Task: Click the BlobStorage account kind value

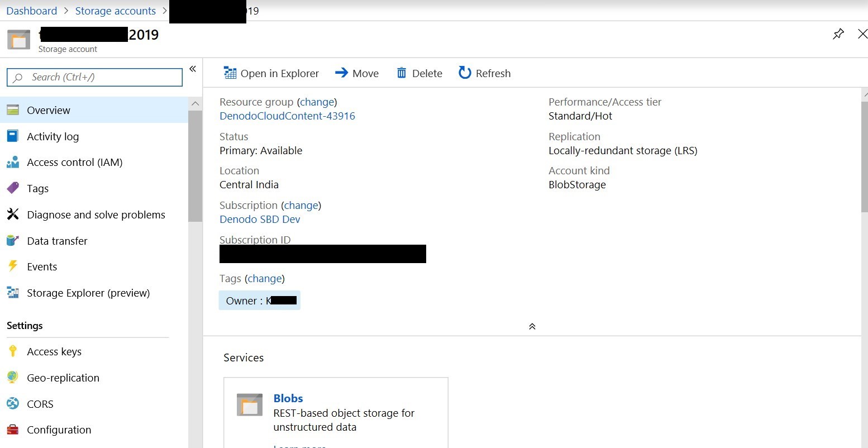Action: click(x=577, y=184)
